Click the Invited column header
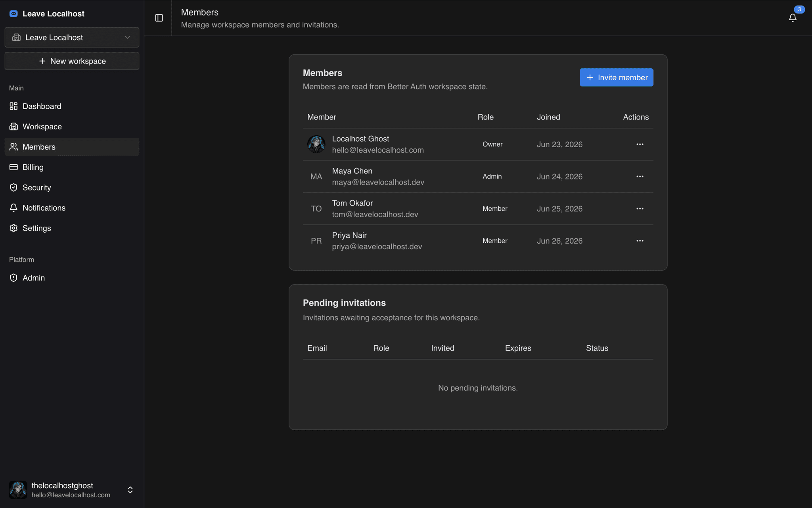812x508 pixels. pyautogui.click(x=442, y=348)
